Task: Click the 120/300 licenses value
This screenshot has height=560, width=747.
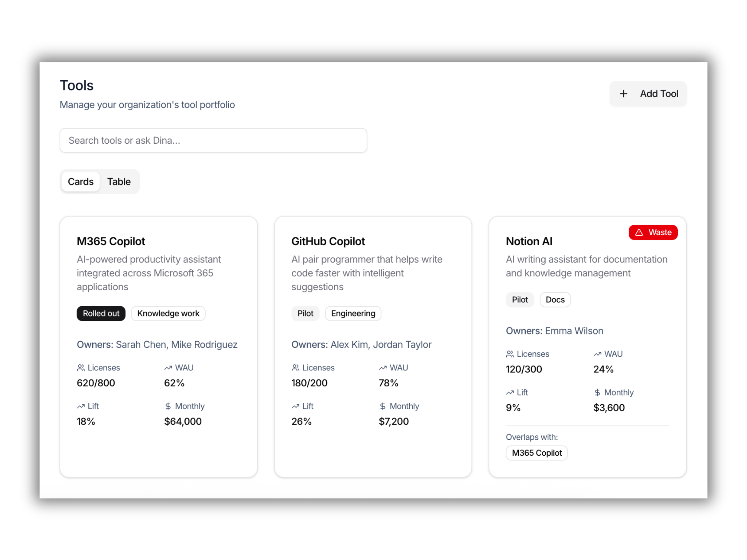Action: pos(524,369)
